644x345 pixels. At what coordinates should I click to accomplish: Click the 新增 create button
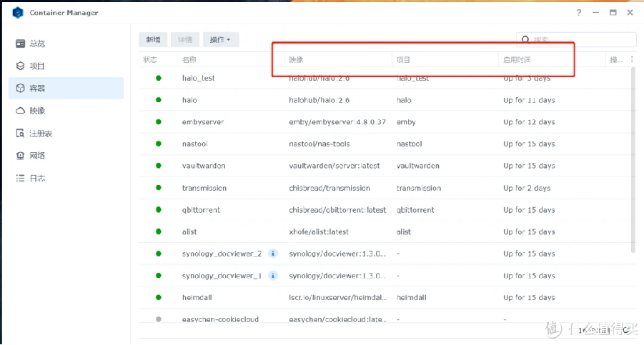[x=153, y=40]
